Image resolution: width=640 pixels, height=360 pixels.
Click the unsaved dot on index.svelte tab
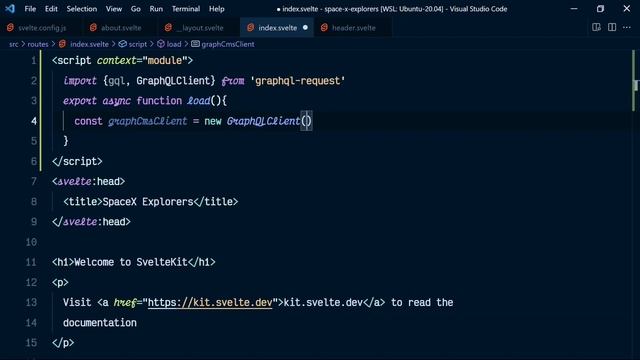pos(305,28)
